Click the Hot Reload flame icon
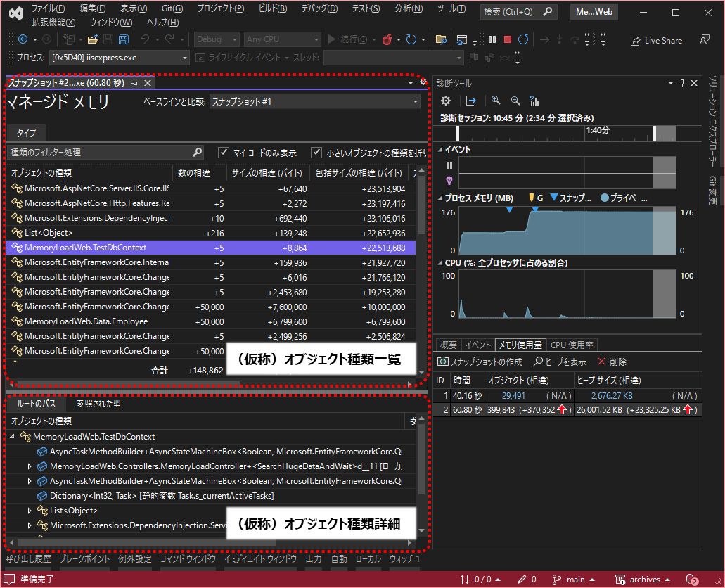Screen dimensions: 725x588 tap(387, 40)
